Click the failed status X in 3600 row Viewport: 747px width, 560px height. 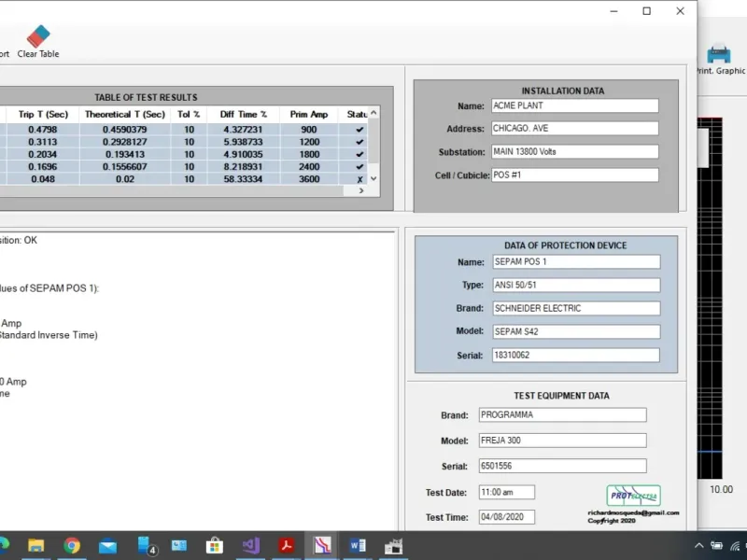[359, 179]
